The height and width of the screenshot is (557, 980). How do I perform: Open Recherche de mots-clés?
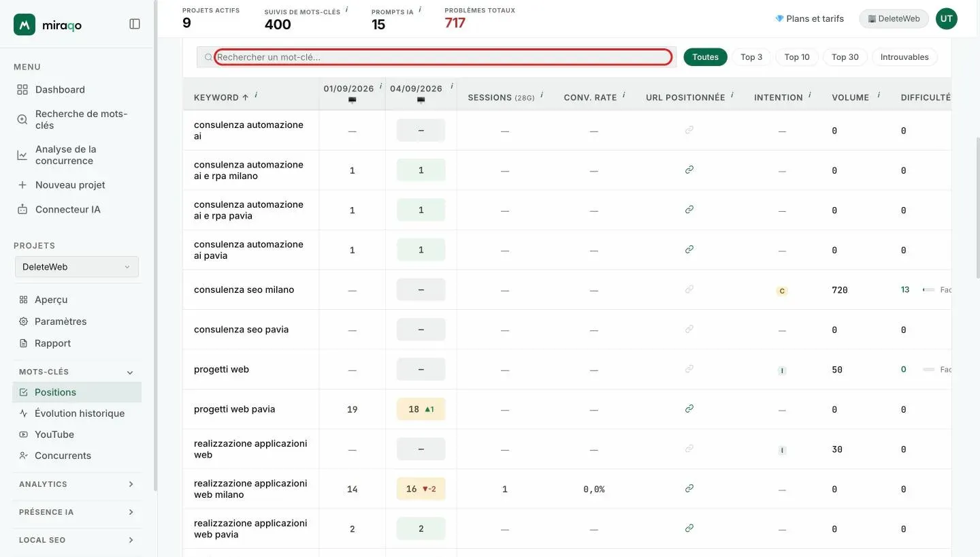point(77,120)
